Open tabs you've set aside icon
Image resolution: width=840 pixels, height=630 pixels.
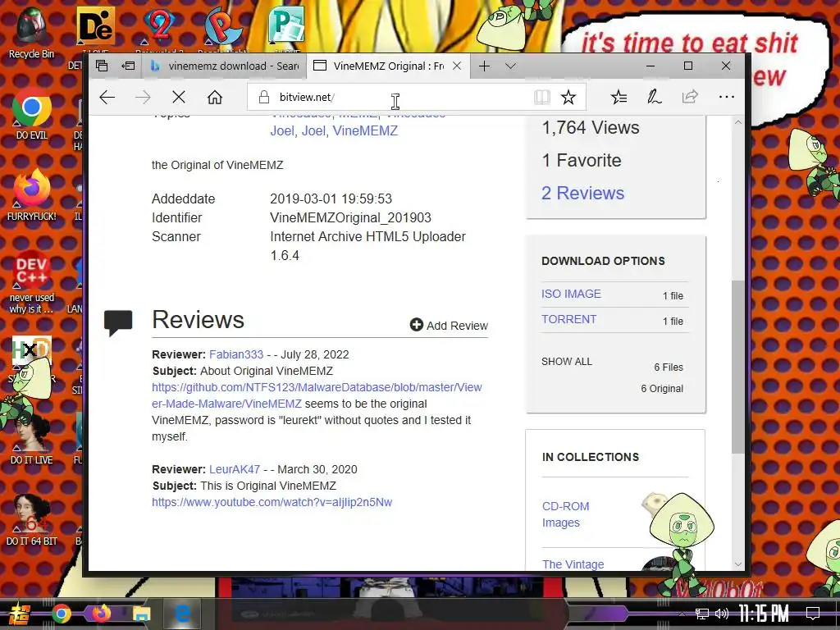102,66
